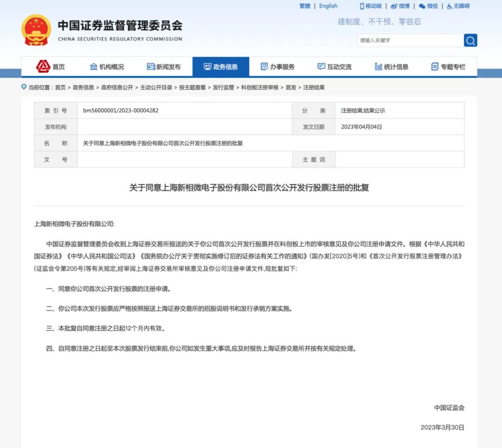Click the 索引号 table label

[56, 111]
